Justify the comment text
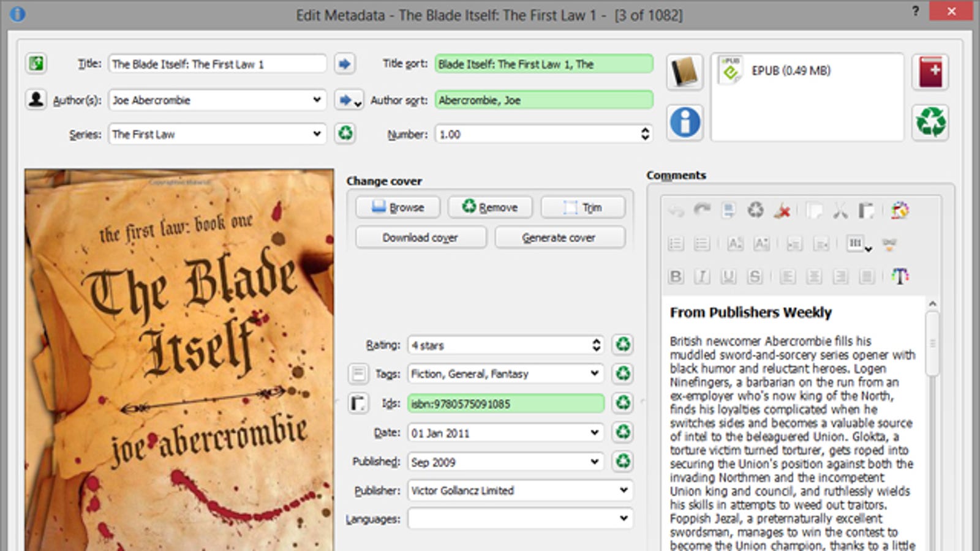The width and height of the screenshot is (980, 551). point(867,277)
